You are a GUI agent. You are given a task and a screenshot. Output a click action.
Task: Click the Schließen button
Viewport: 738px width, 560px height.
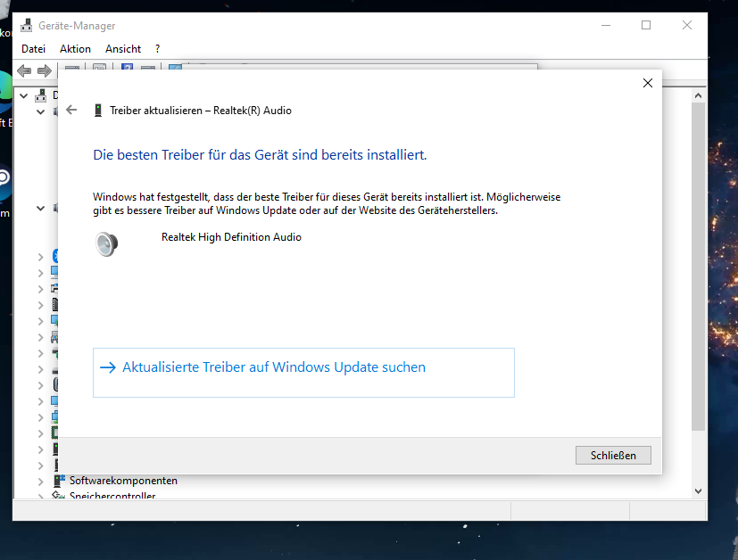613,455
